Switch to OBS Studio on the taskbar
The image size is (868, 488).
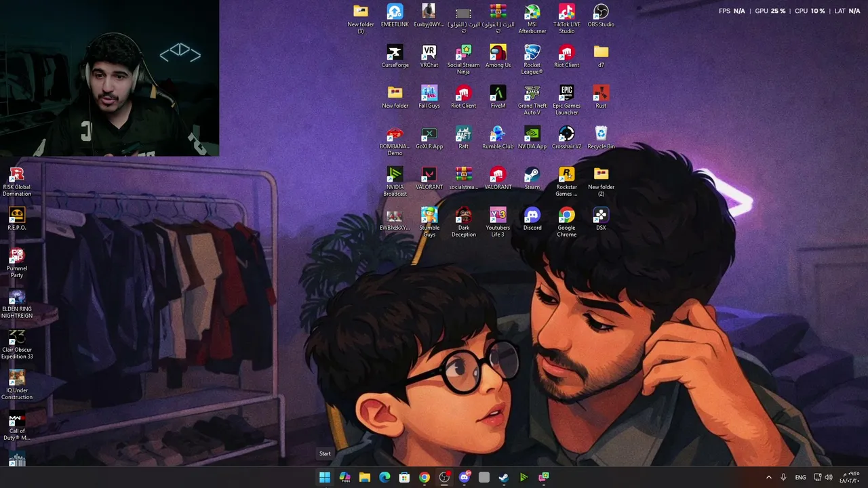pyautogui.click(x=444, y=477)
